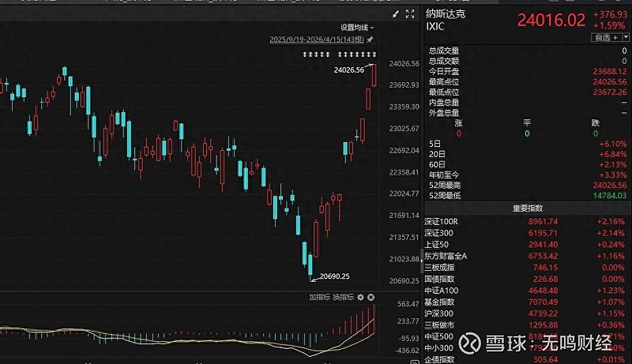Click the 22692.04 price axis label

[404, 151]
